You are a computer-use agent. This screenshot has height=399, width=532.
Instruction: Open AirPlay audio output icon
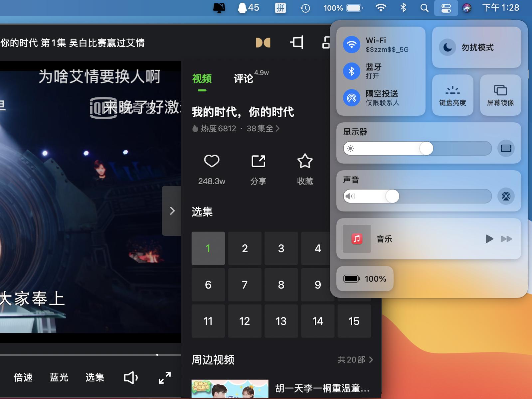click(x=506, y=196)
